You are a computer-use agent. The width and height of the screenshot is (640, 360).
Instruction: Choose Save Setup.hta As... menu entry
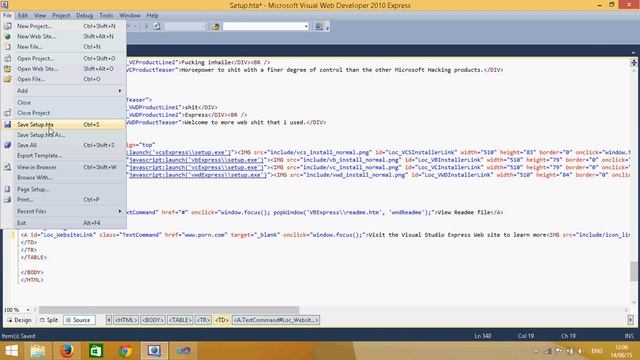[64, 135]
